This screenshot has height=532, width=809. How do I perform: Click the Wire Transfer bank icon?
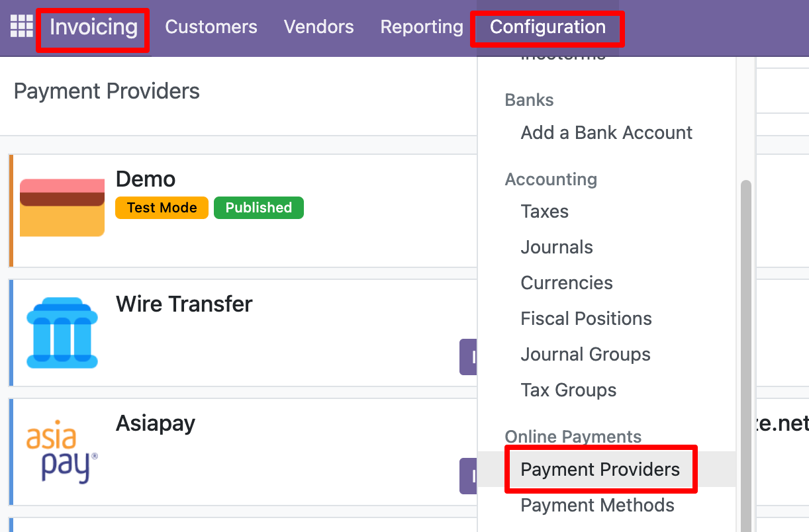tap(62, 333)
